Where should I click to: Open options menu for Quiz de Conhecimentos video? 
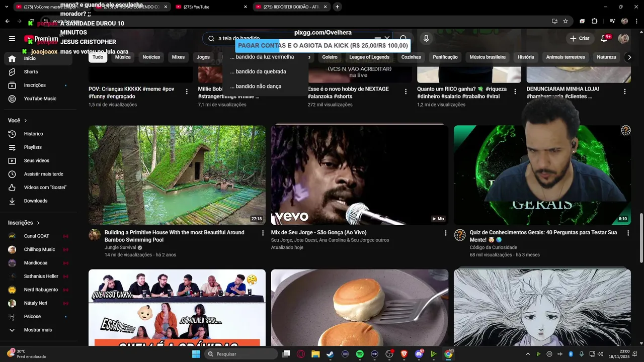coord(628,233)
